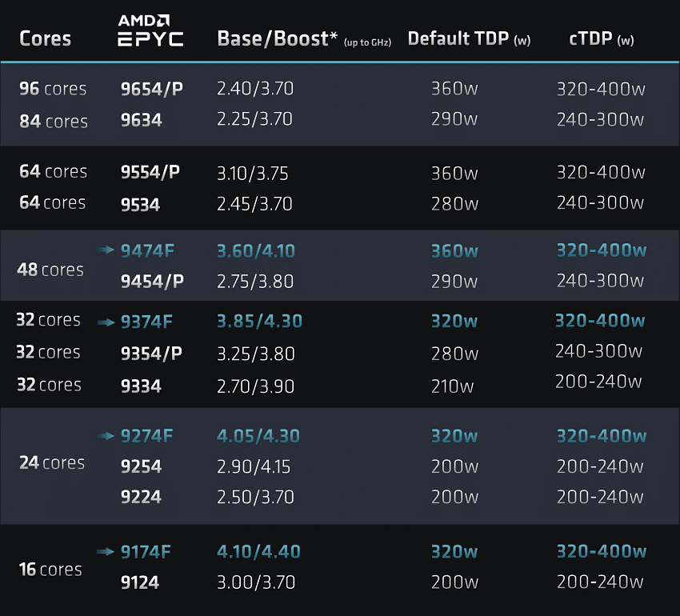Viewport: 680px width, 616px height.
Task: Click "320-400w" cTDP in the 9174F row
Action: click(602, 551)
